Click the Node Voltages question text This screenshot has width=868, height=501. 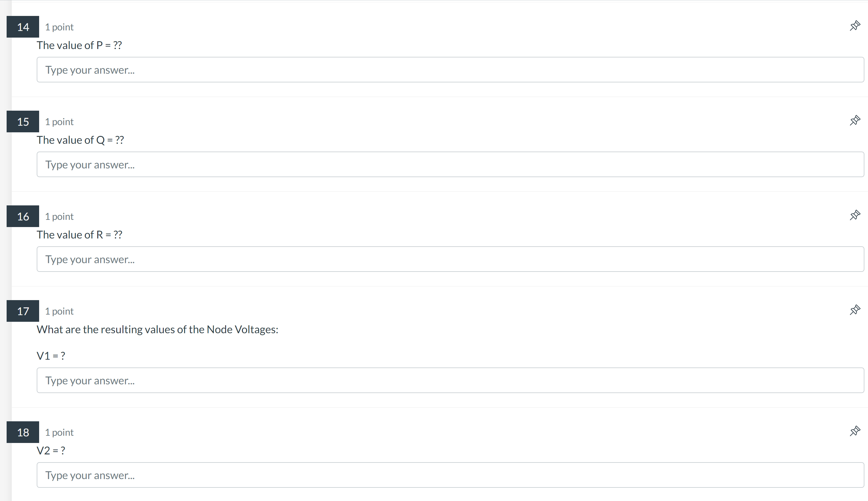point(157,330)
